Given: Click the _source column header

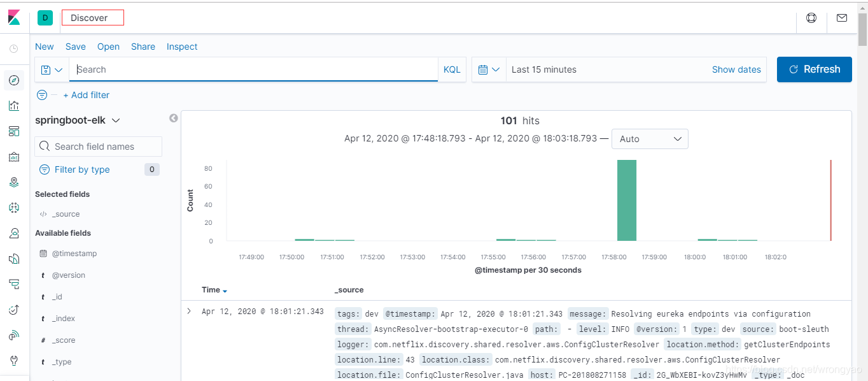Looking at the screenshot, I should 349,290.
